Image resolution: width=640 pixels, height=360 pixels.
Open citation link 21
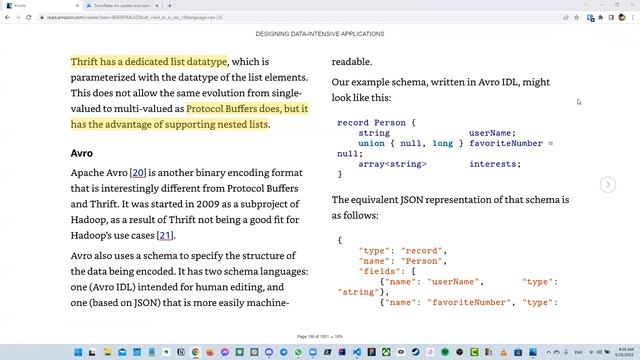(165, 236)
